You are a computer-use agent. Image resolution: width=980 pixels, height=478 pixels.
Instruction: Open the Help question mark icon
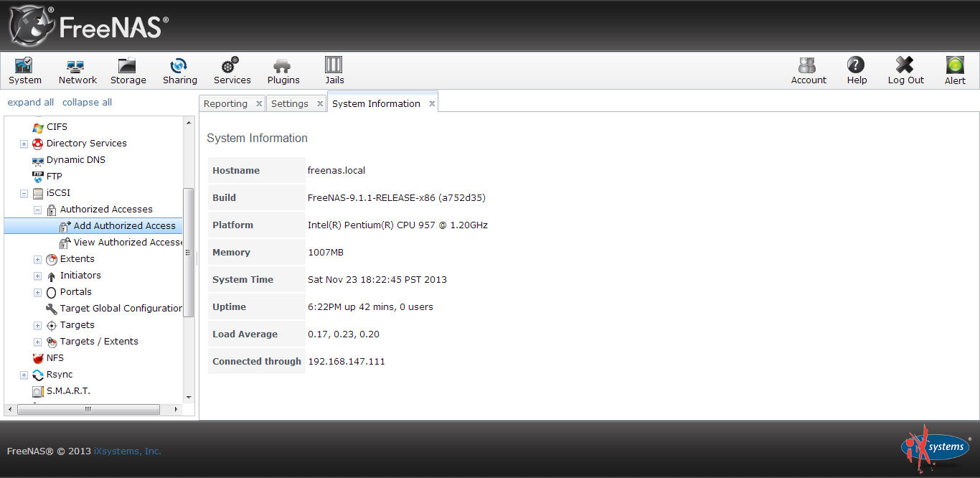856,65
